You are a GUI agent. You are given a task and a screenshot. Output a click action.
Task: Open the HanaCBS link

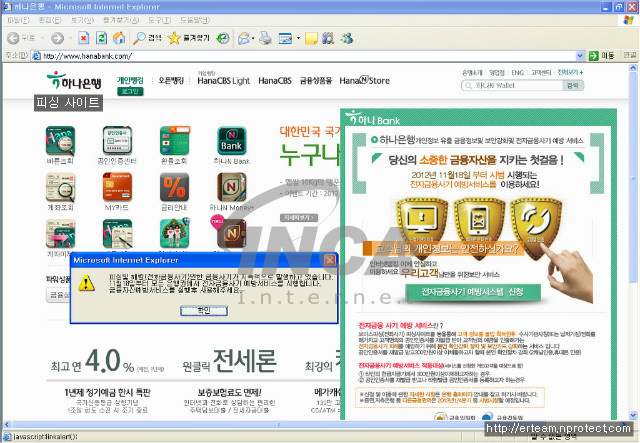coord(275,81)
